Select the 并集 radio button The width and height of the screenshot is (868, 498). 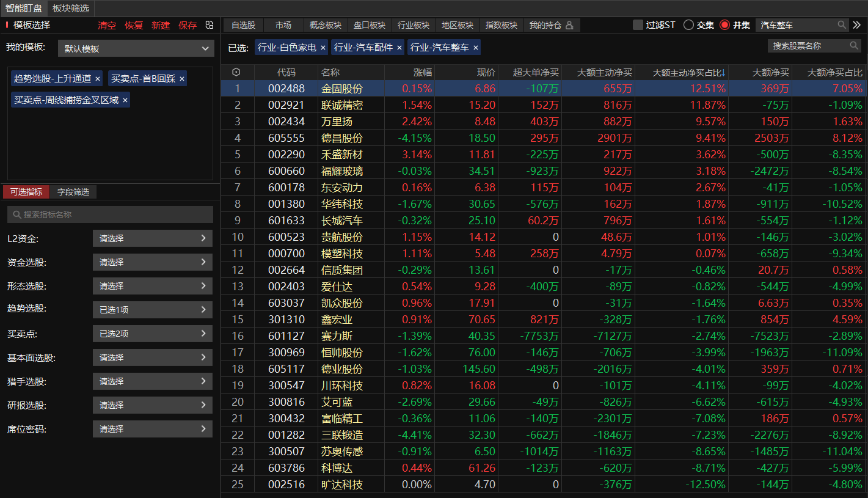725,25
